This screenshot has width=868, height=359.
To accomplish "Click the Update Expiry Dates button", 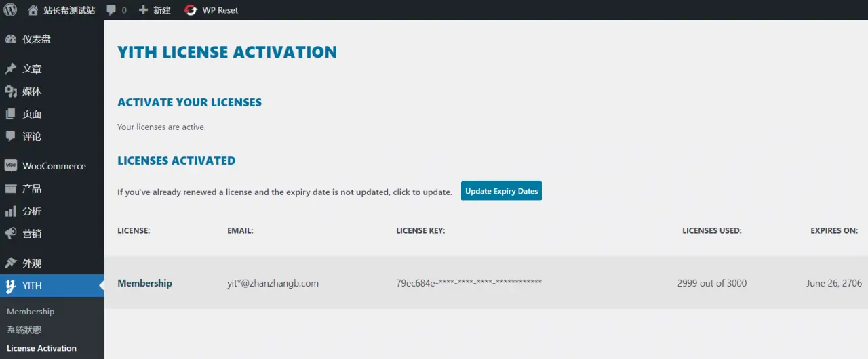I will pyautogui.click(x=501, y=191).
